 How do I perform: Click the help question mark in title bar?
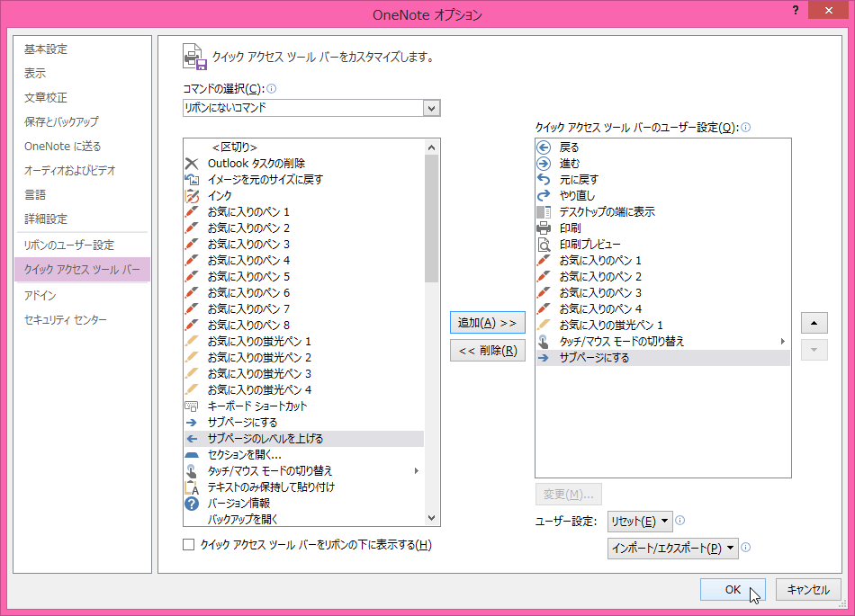tap(796, 11)
